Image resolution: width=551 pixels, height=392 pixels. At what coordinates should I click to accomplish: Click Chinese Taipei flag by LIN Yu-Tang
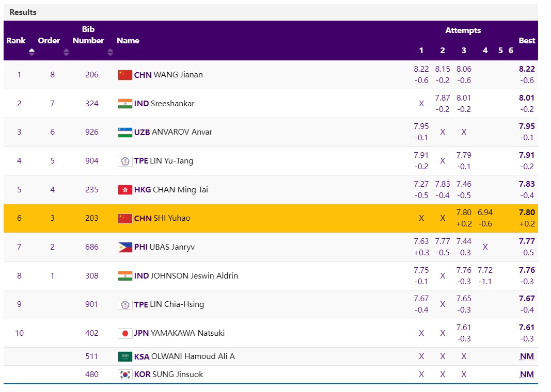[x=125, y=161]
